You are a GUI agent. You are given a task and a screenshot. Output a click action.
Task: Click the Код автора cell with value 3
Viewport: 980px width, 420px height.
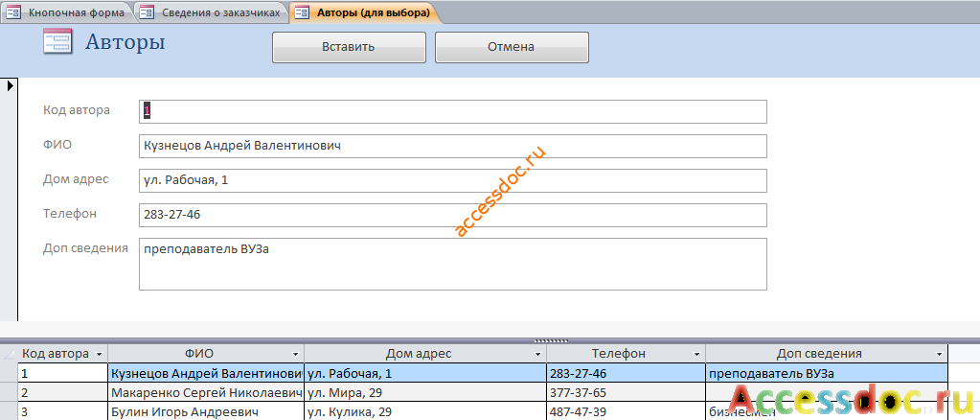tap(62, 412)
